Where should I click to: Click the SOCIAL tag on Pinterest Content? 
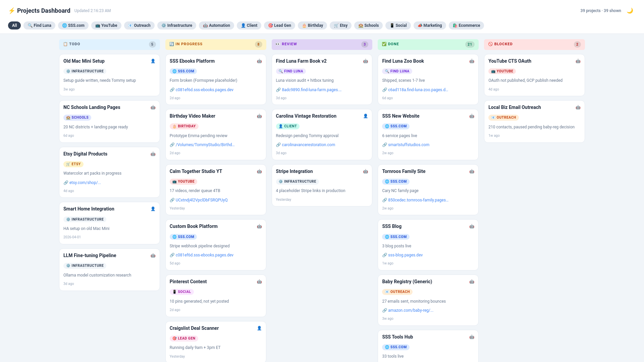pyautogui.click(x=181, y=292)
